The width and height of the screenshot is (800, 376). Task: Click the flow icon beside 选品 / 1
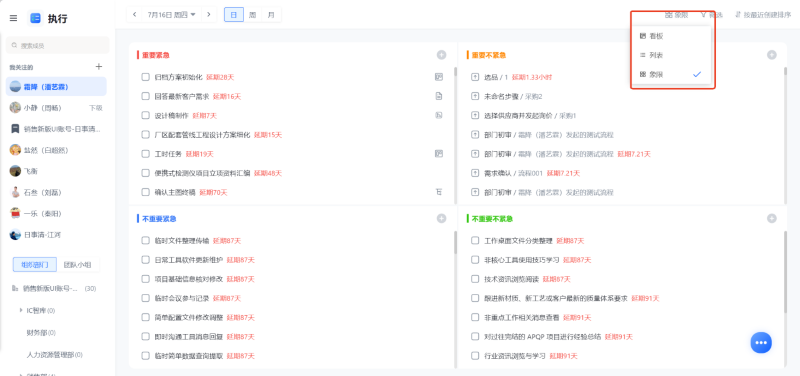pos(475,77)
